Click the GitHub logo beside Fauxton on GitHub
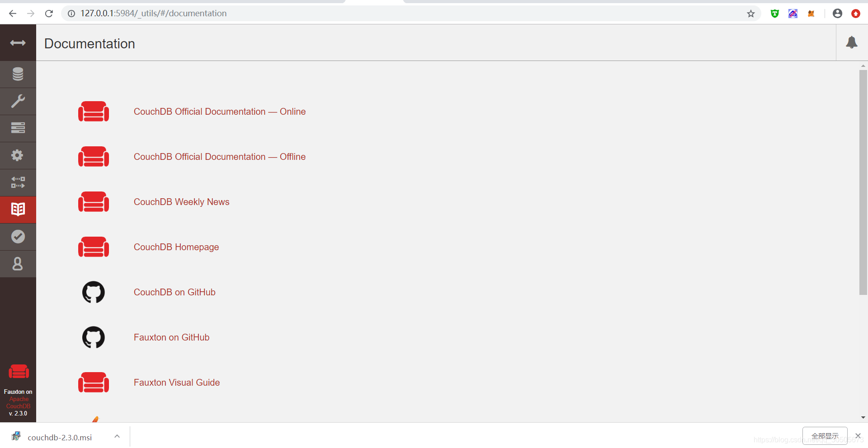Image resolution: width=868 pixels, height=448 pixels. point(94,337)
